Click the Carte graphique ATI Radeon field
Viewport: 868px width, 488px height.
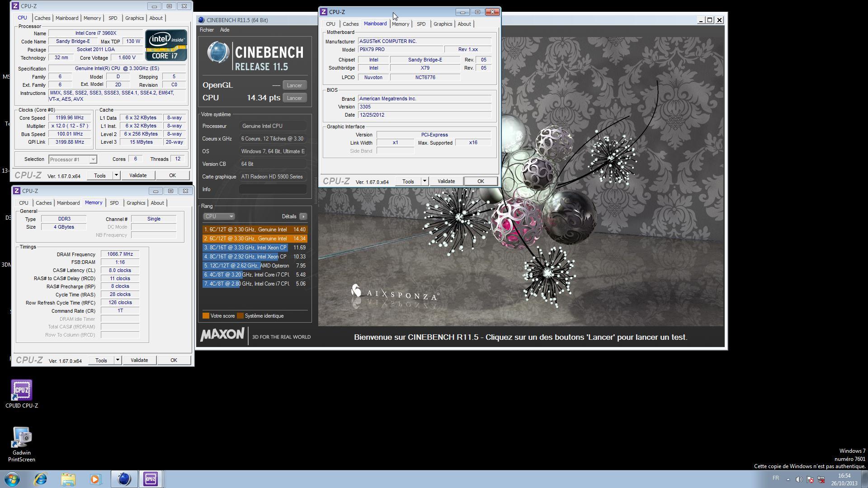(273, 177)
